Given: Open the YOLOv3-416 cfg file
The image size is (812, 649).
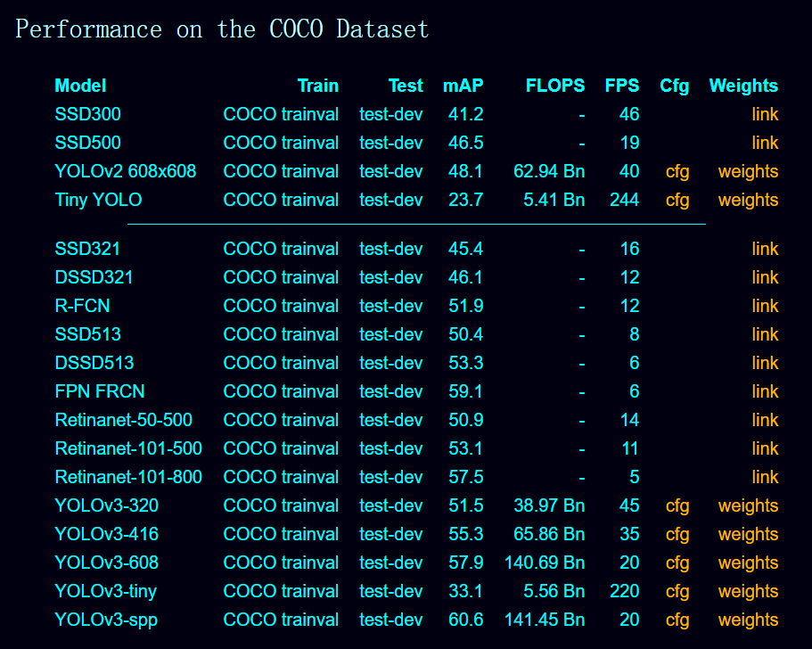Looking at the screenshot, I should point(677,534).
